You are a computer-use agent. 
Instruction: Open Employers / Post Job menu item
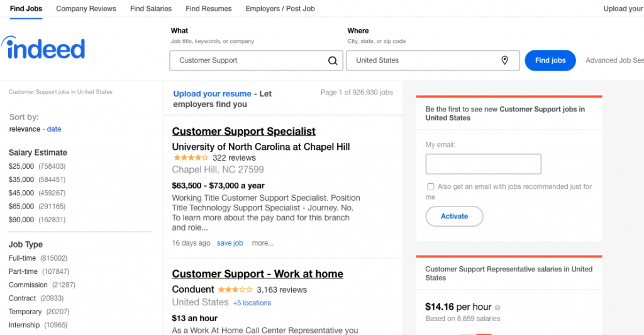click(x=280, y=9)
